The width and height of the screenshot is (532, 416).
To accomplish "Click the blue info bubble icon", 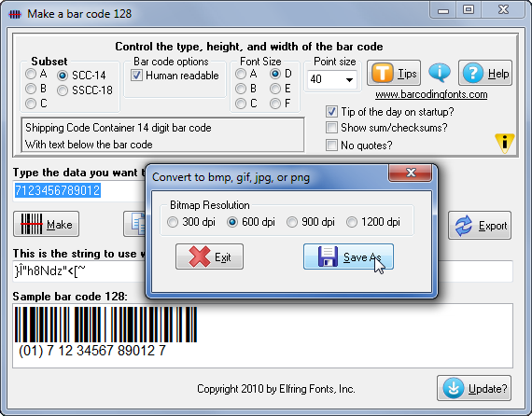I will point(440,72).
